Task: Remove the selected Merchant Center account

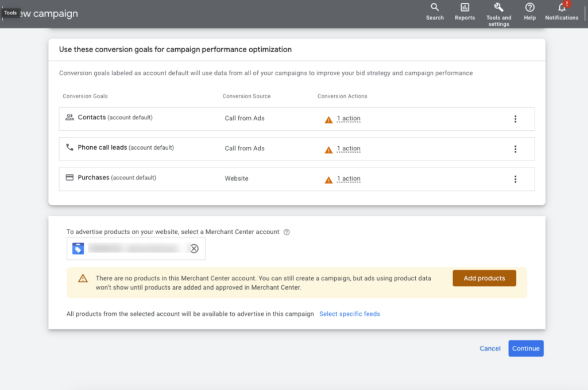Action: (x=194, y=248)
